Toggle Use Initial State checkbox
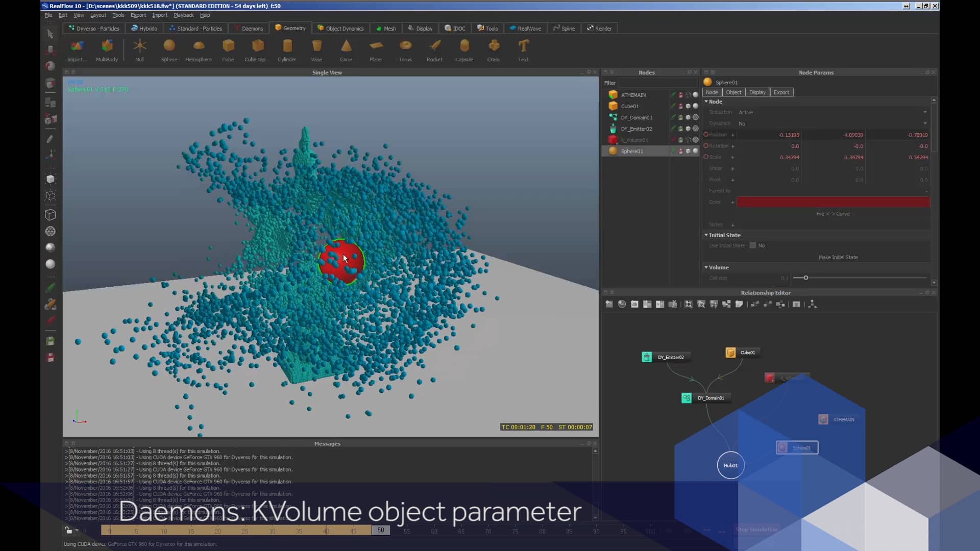Screen dimensions: 980x551 [752, 245]
